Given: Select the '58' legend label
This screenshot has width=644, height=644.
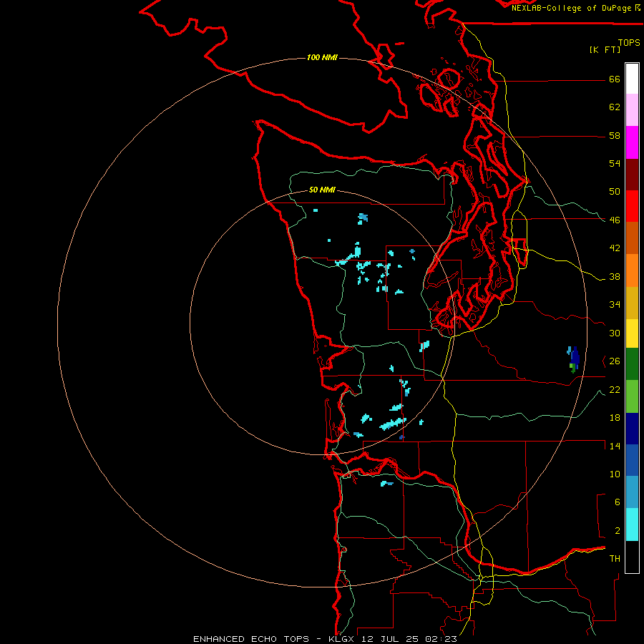Looking at the screenshot, I should tap(615, 135).
